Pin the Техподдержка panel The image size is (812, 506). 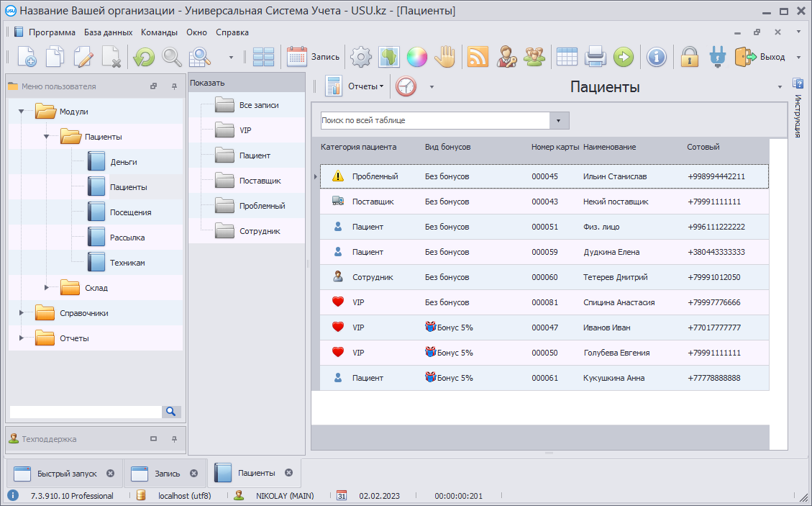pos(174,439)
